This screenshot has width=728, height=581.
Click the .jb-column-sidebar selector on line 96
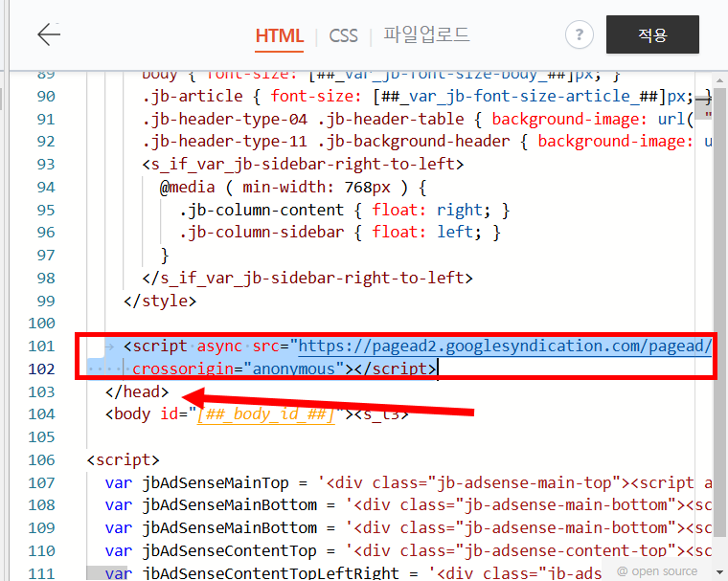tap(262, 232)
